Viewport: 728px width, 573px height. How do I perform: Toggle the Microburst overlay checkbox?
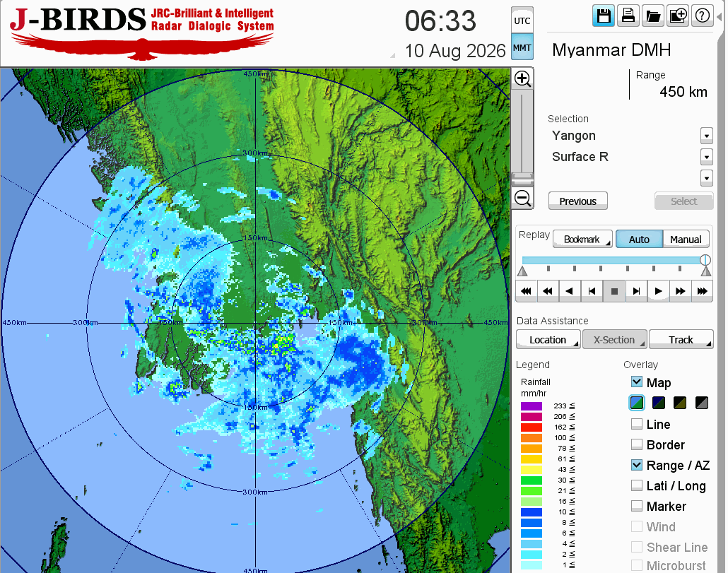pyautogui.click(x=637, y=565)
